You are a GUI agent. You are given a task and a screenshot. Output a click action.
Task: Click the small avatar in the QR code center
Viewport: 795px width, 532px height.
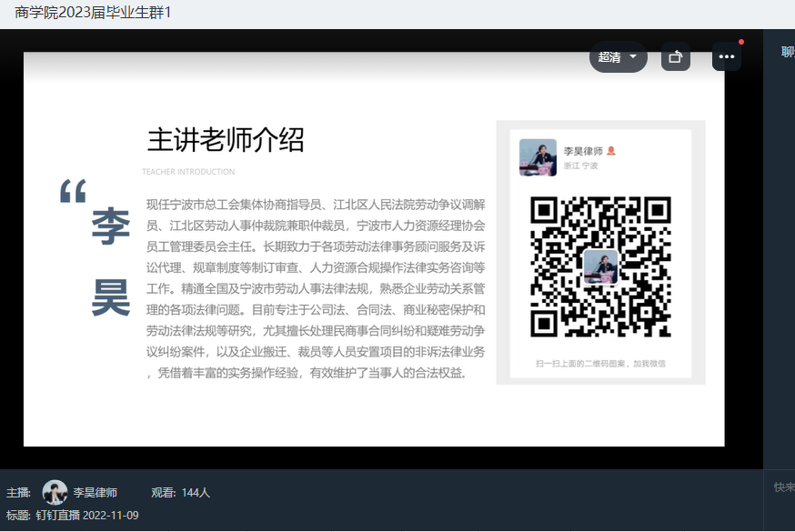[x=600, y=267]
